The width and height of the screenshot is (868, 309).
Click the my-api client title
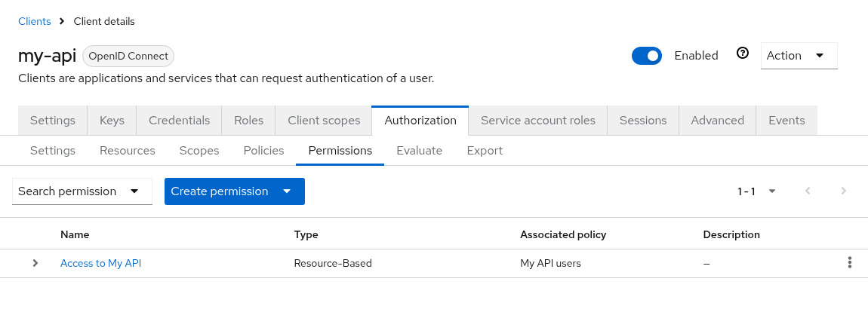tap(47, 56)
